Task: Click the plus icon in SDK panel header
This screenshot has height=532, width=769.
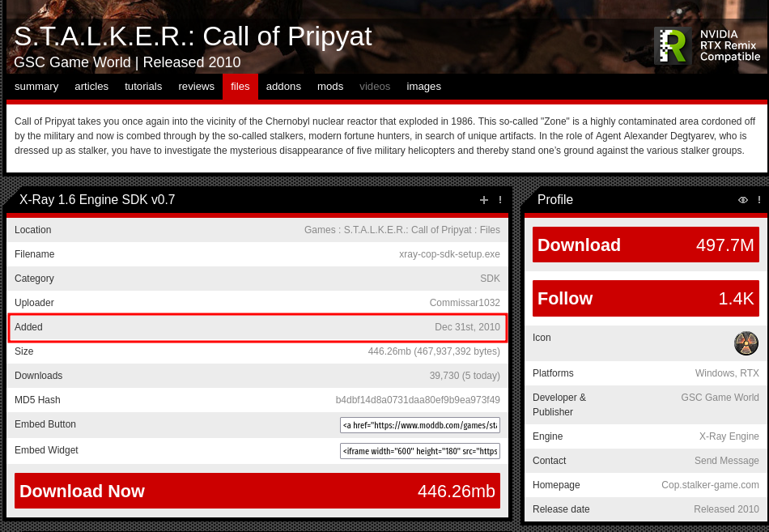Action: point(483,200)
